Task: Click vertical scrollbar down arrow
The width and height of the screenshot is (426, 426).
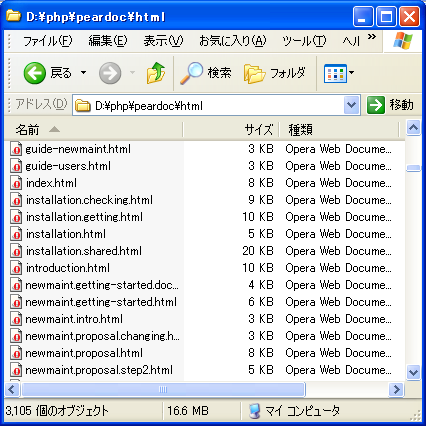Action: 413,372
